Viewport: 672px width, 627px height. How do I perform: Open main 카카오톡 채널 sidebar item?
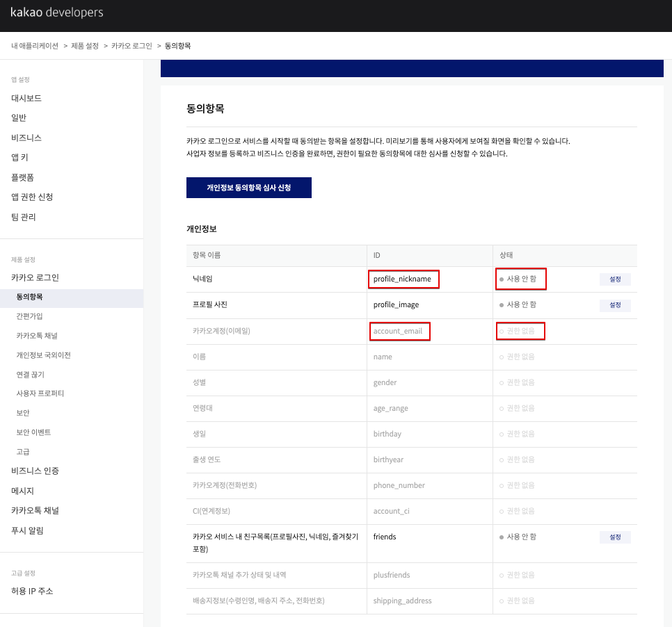coord(35,510)
